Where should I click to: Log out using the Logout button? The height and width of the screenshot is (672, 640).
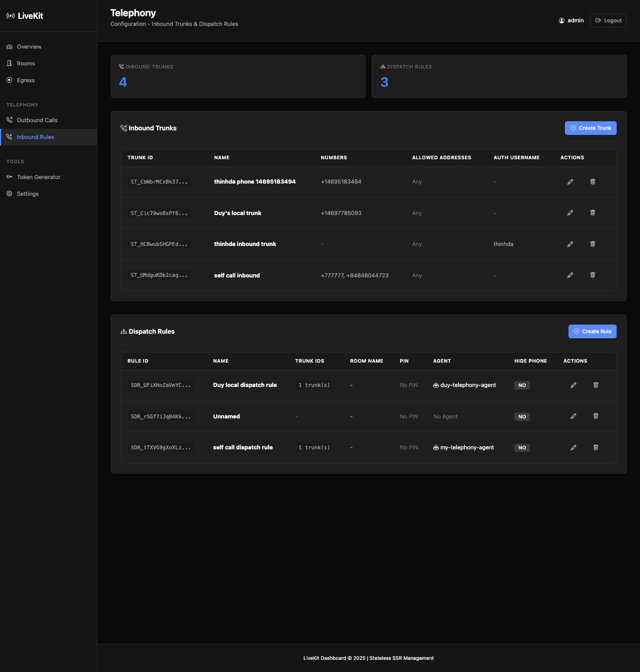608,20
